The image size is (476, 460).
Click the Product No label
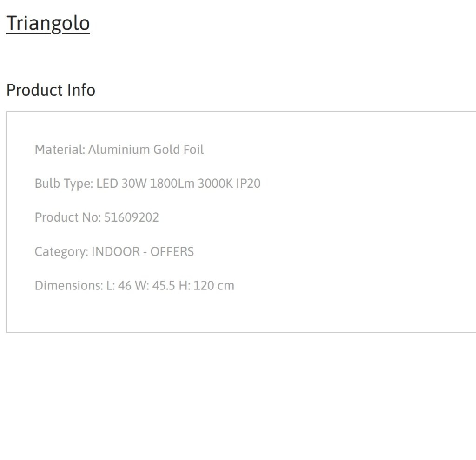(x=68, y=217)
